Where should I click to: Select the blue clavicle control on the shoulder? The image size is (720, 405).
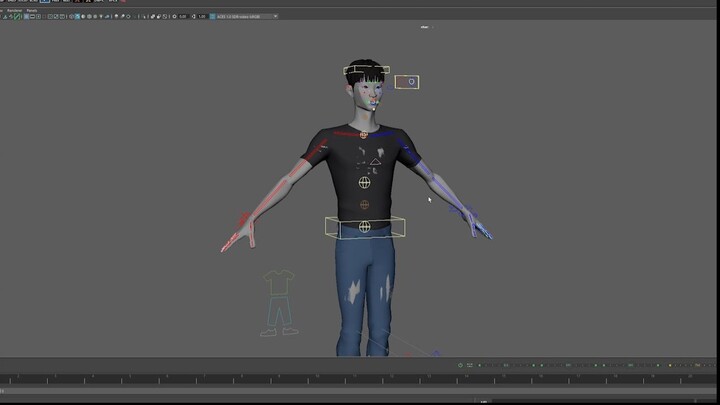click(x=382, y=135)
